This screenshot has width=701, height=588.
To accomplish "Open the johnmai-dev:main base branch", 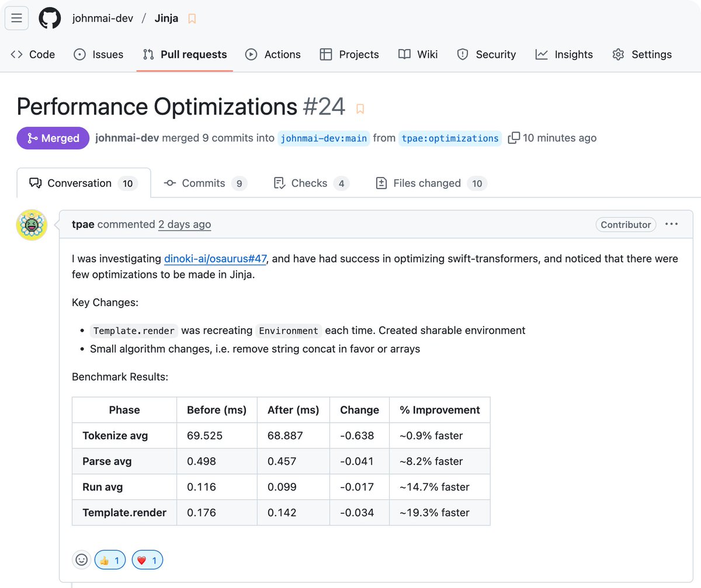I will [x=324, y=138].
